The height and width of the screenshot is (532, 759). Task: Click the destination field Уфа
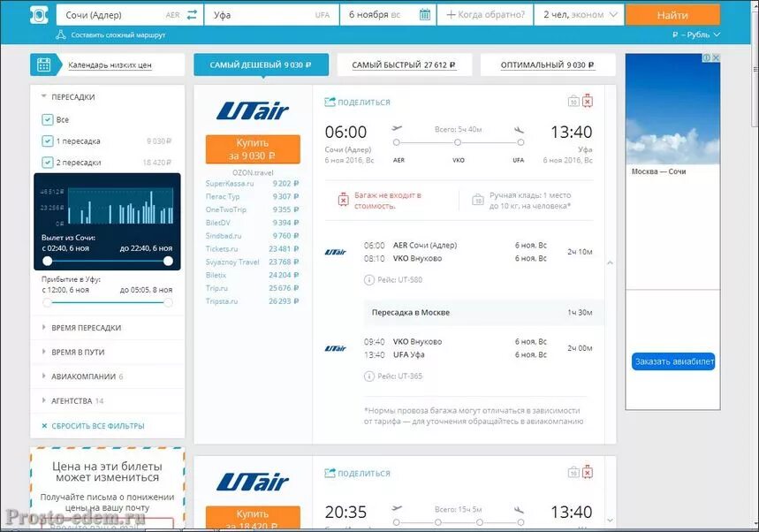[x=272, y=15]
